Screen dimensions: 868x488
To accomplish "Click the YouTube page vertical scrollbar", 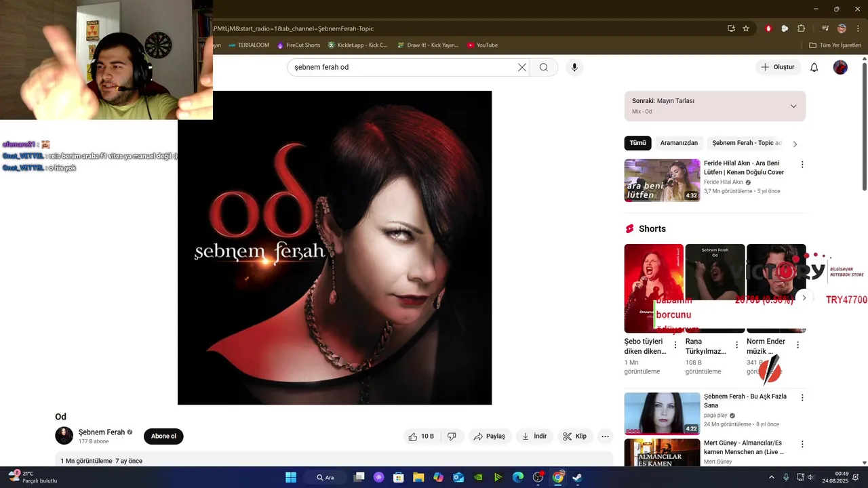I will pos(864,126).
